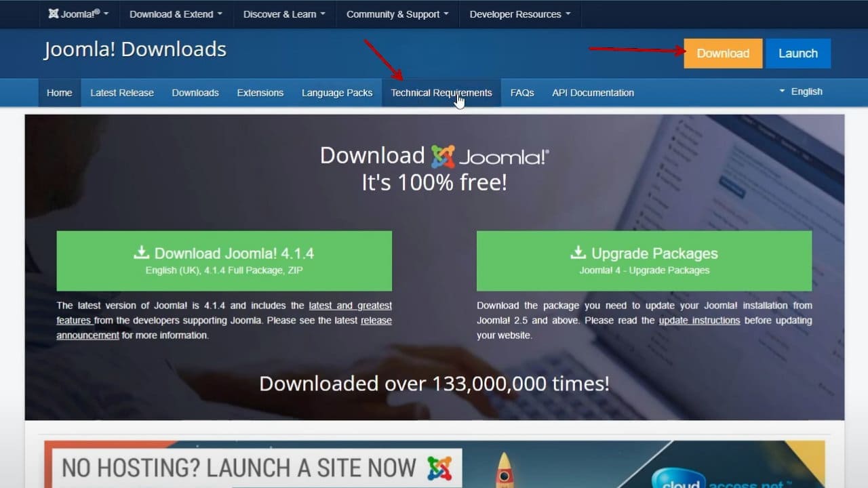Click the Joomla icon in top navigation

54,14
